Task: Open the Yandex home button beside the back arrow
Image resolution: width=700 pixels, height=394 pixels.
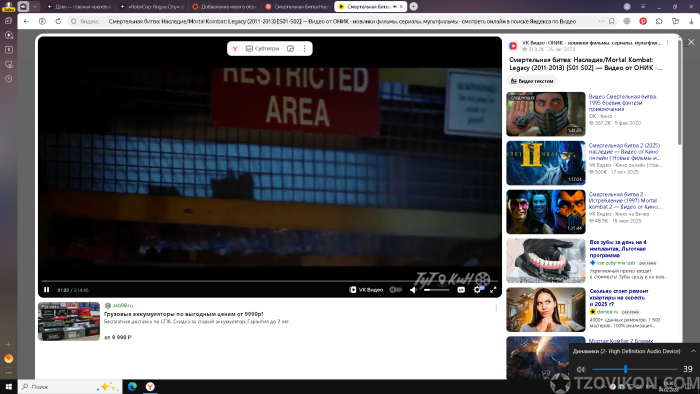Action: (x=42, y=21)
